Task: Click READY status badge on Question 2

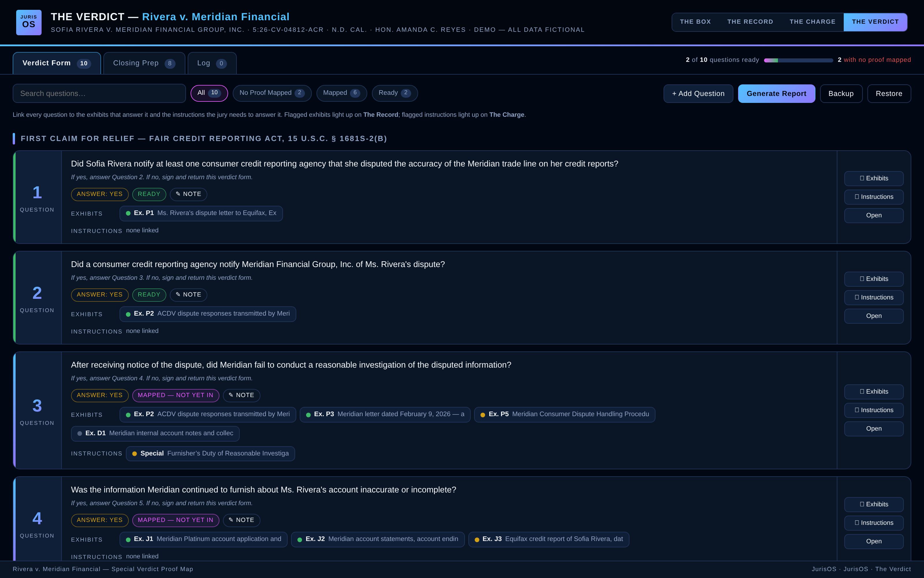Action: click(x=149, y=295)
